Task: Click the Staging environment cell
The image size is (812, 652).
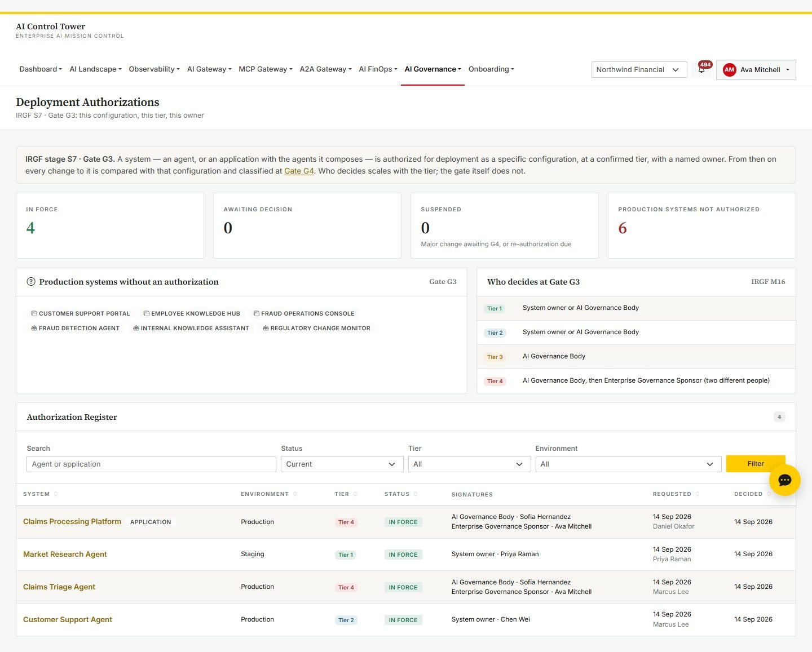Action: coord(253,555)
